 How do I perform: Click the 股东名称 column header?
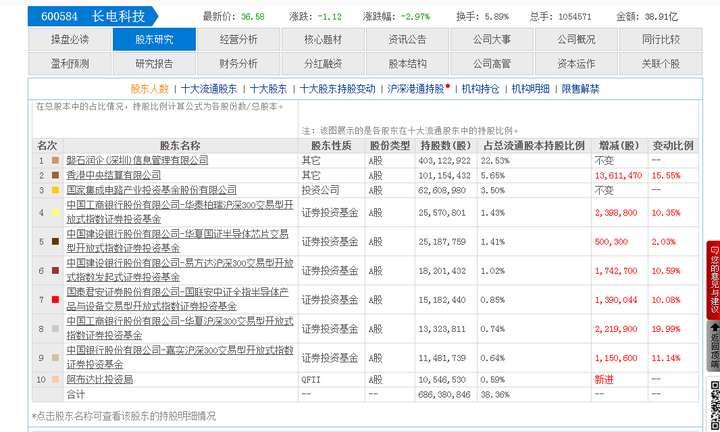click(x=180, y=146)
